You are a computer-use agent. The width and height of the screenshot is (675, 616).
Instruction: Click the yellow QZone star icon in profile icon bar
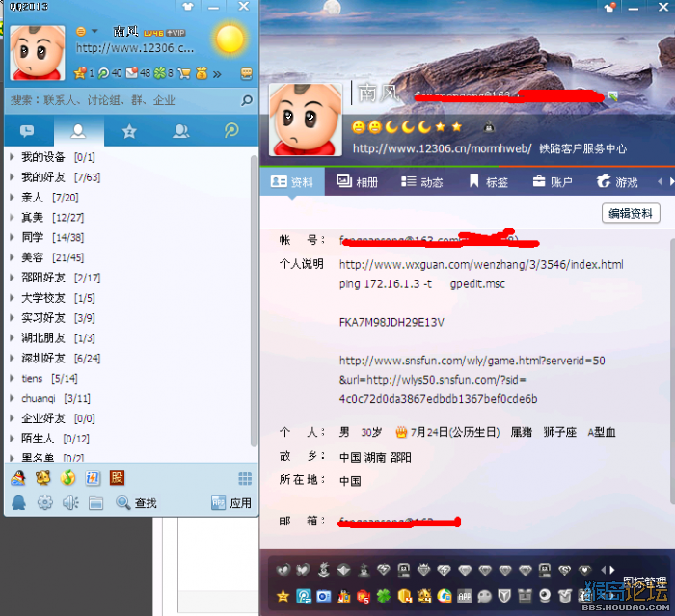click(x=283, y=596)
